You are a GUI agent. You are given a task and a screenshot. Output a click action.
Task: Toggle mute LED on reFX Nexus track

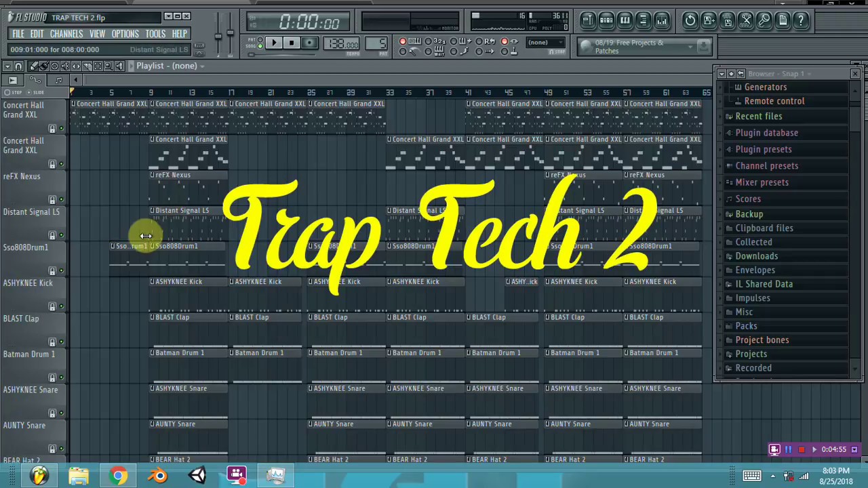[x=61, y=200]
